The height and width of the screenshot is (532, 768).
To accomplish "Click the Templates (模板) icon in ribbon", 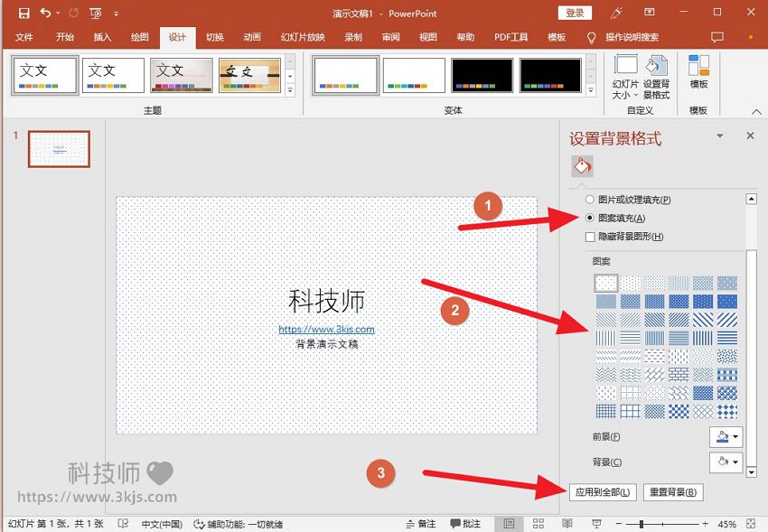I will click(x=698, y=71).
